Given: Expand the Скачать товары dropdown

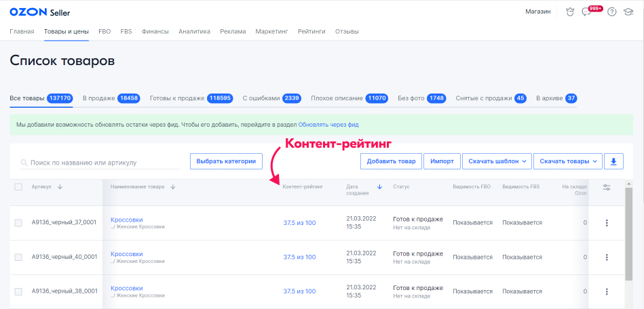Looking at the screenshot, I should [567, 161].
